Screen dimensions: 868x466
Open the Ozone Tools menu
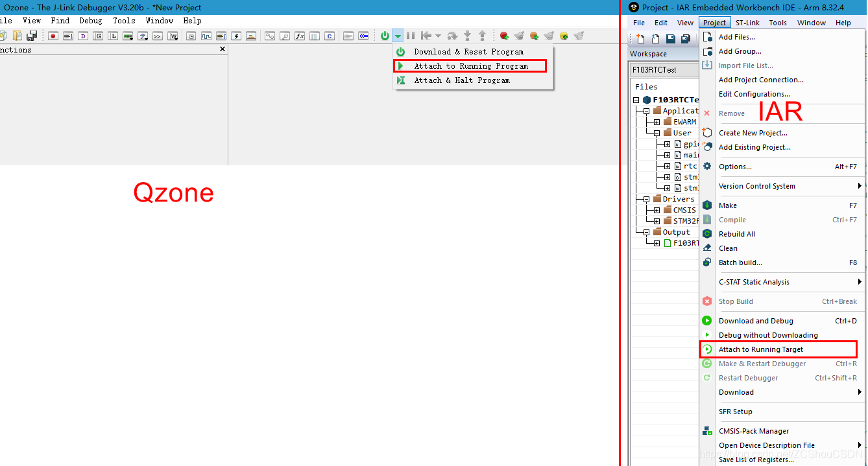point(124,21)
